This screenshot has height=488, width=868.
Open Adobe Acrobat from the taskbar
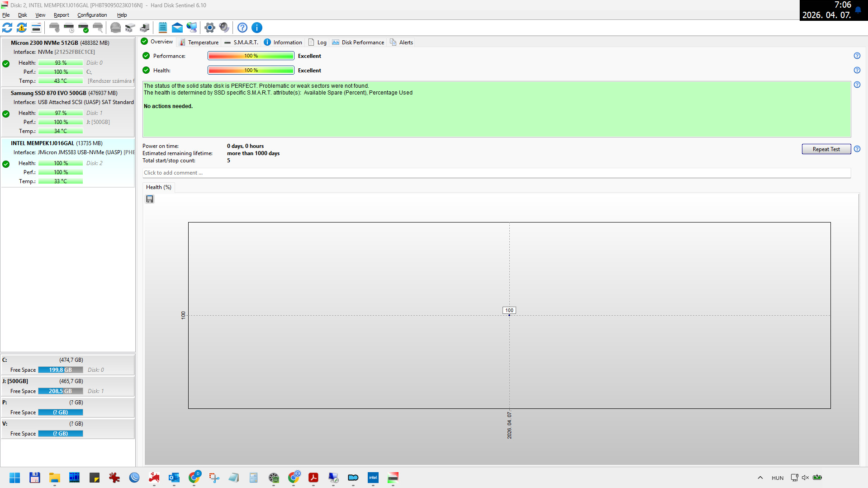313,478
